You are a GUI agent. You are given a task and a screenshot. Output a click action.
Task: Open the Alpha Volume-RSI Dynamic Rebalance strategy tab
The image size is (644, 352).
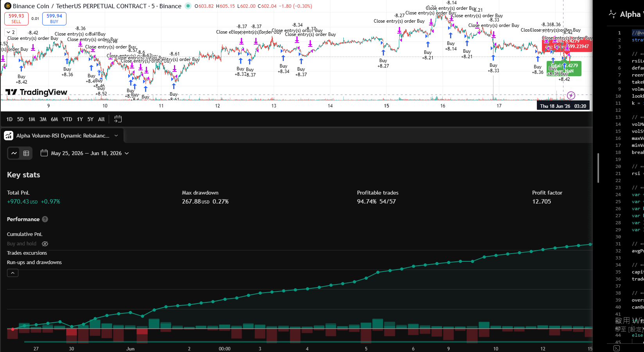tap(63, 136)
